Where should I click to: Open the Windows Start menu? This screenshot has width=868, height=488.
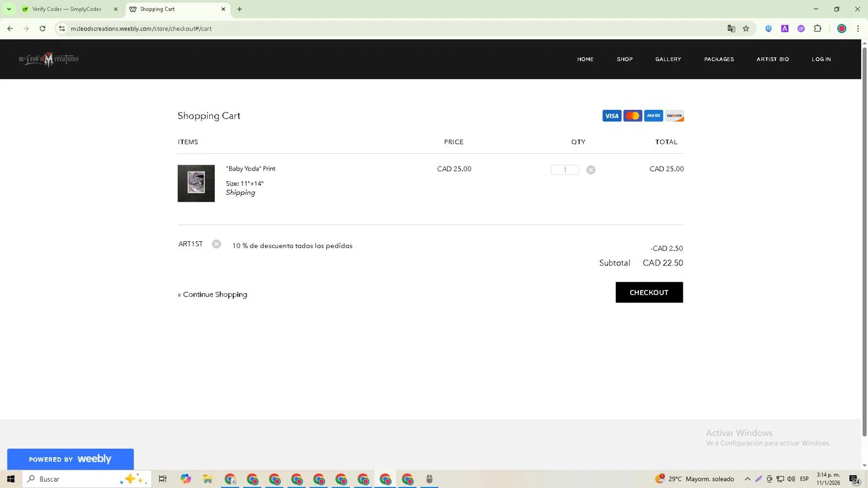[x=10, y=479]
